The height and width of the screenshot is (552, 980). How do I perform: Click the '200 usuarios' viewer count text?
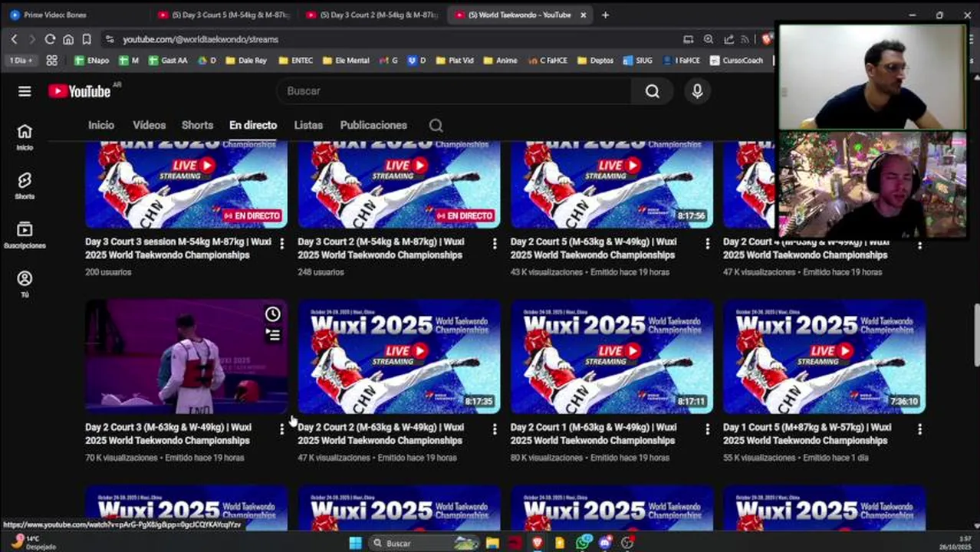(108, 272)
